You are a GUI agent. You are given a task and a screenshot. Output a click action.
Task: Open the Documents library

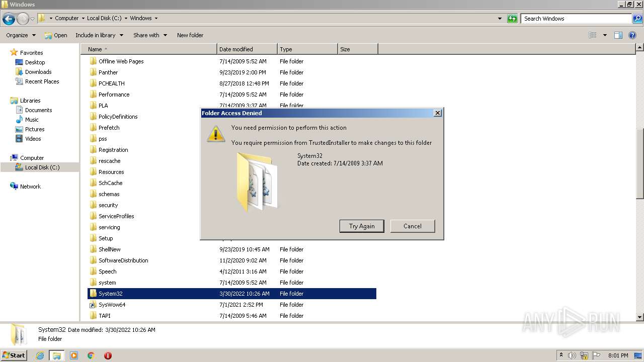click(38, 110)
